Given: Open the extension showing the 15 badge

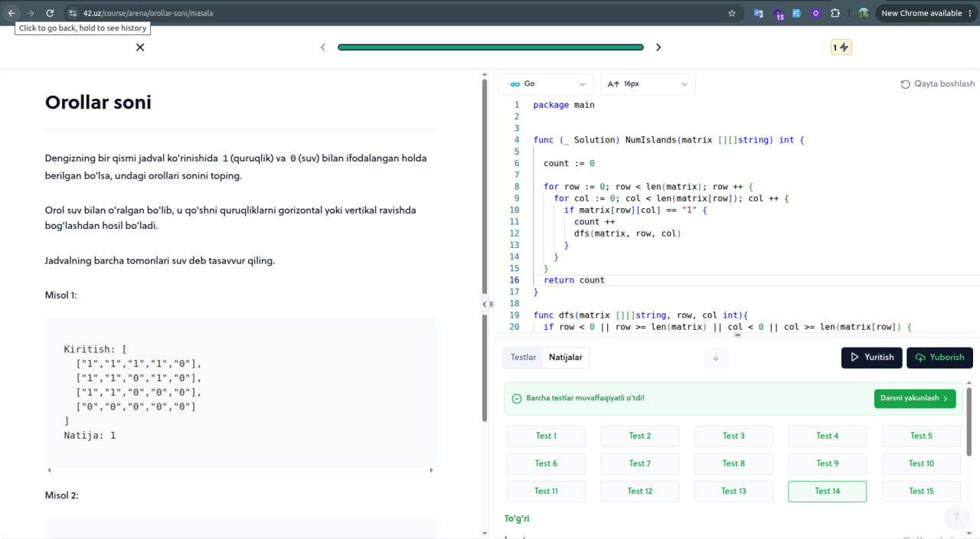Looking at the screenshot, I should click(778, 14).
